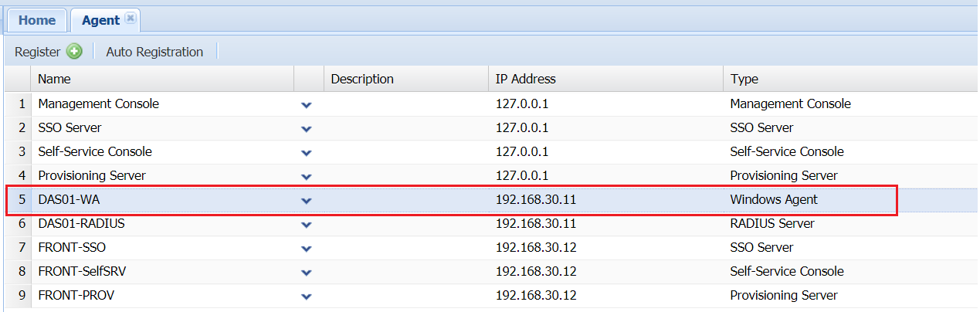Click the Type column header
Image resolution: width=980 pixels, height=312 pixels.
(x=744, y=79)
